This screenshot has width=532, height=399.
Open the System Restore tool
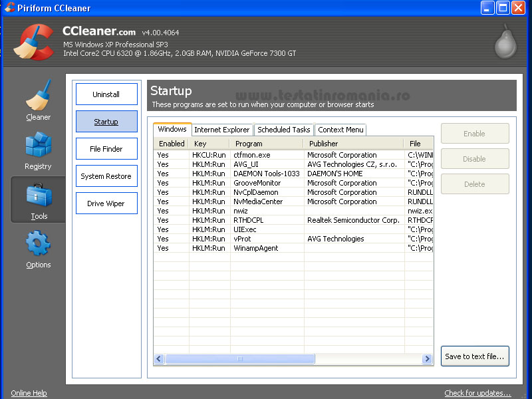click(x=106, y=176)
